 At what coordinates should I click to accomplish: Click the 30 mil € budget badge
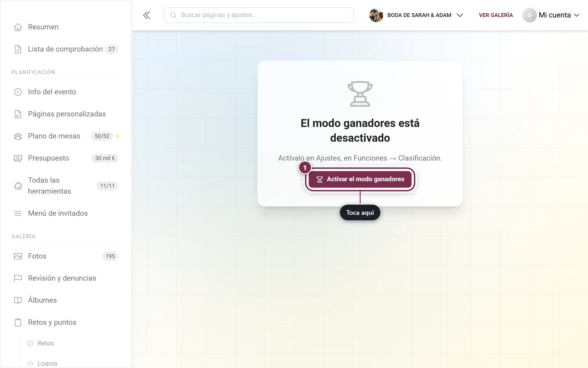[105, 158]
